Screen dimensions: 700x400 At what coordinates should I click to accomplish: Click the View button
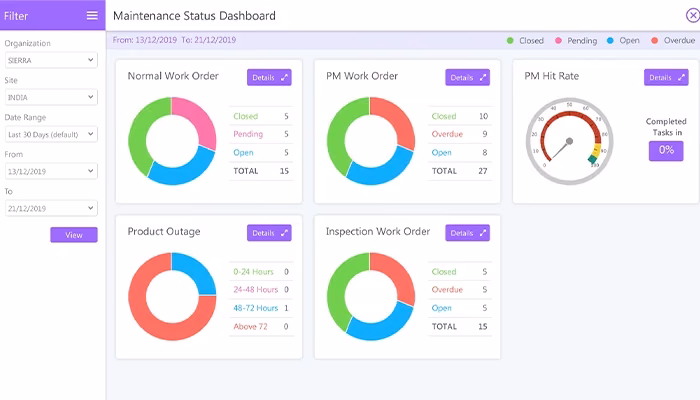pos(74,235)
